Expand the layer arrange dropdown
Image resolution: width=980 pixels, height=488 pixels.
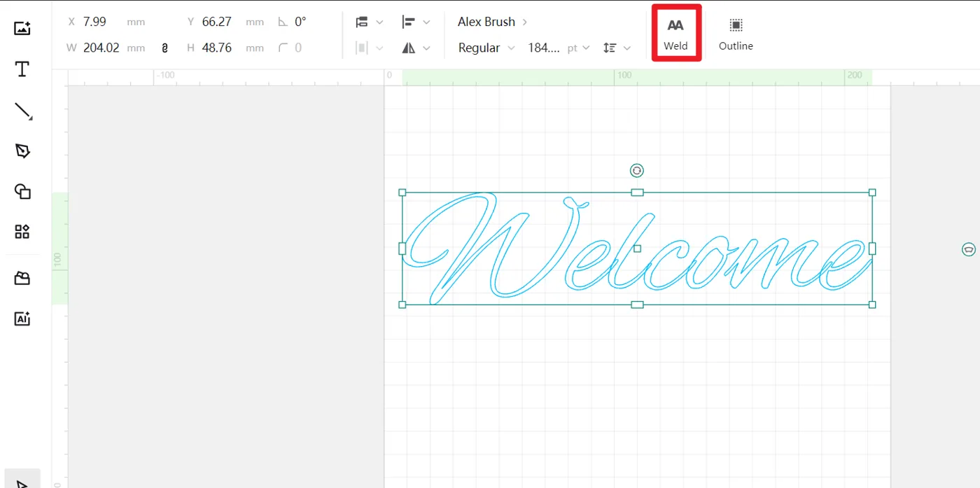pos(370,22)
